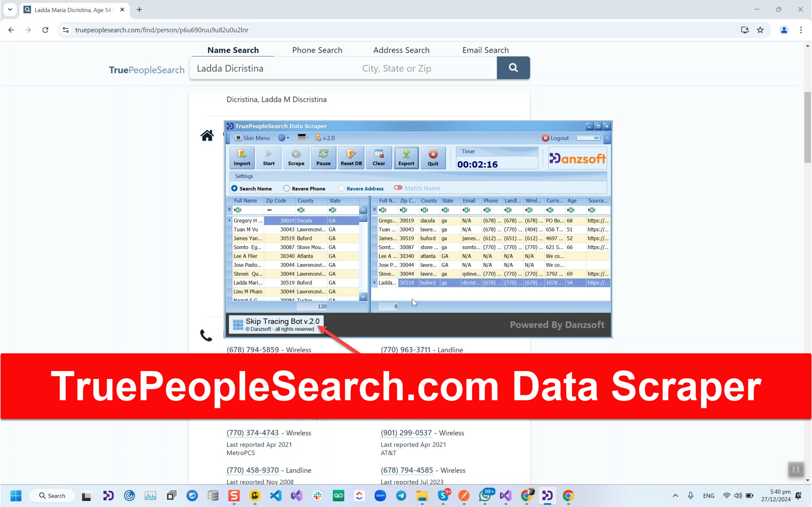
Task: Click the Scrape toolbar button
Action: pyautogui.click(x=296, y=158)
